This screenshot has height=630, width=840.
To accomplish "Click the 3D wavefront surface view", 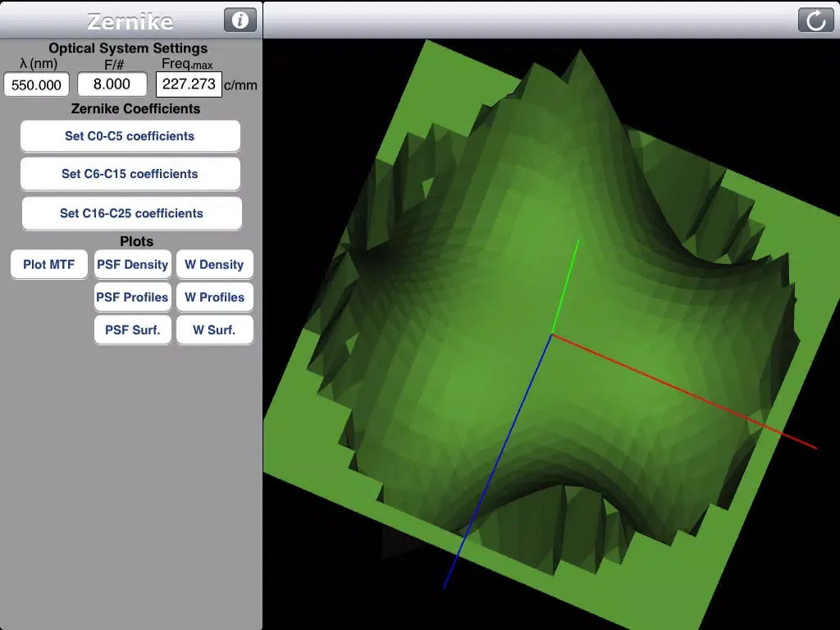I will [x=551, y=335].
